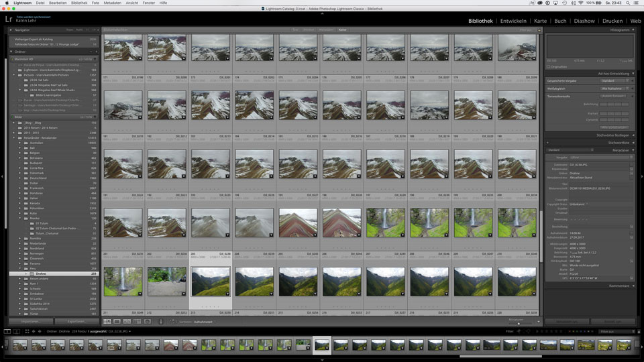The height and width of the screenshot is (362, 644).
Task: Open the Sortieren Aufnahmezeit dropdown
Action: pos(203,322)
